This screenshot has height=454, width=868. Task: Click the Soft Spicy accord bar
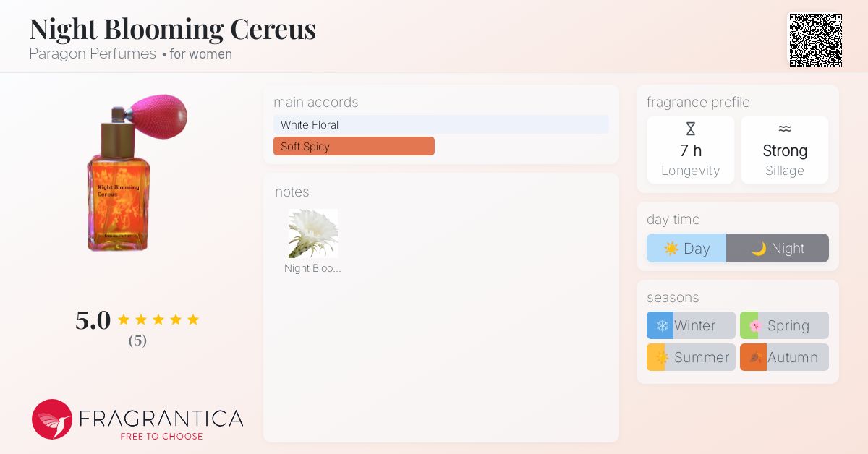[x=354, y=146]
